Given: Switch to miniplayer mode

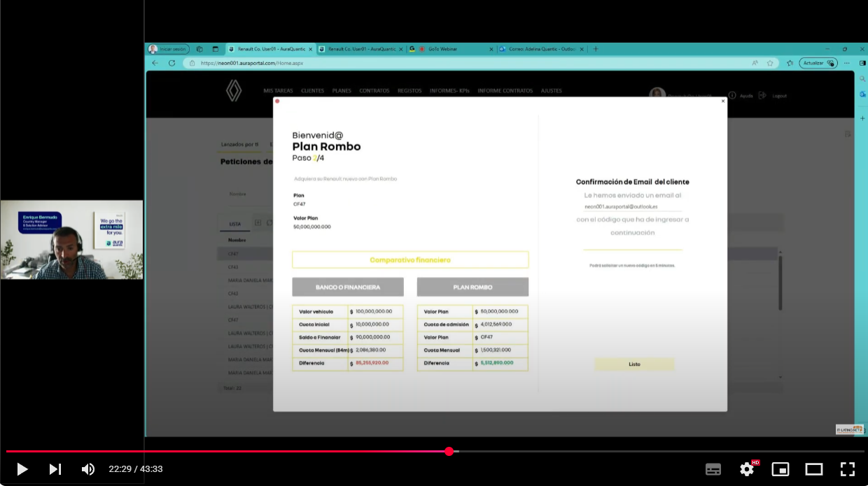Looking at the screenshot, I should [780, 469].
